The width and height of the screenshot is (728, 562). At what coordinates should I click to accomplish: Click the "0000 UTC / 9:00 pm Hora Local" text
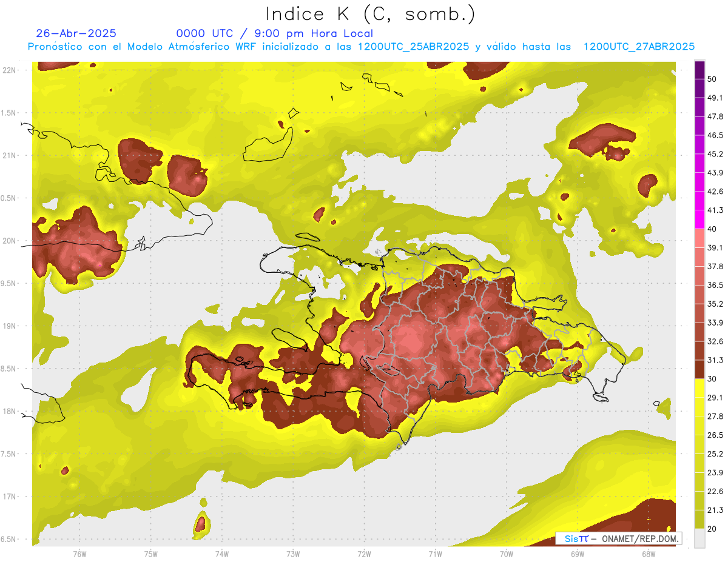tap(275, 33)
